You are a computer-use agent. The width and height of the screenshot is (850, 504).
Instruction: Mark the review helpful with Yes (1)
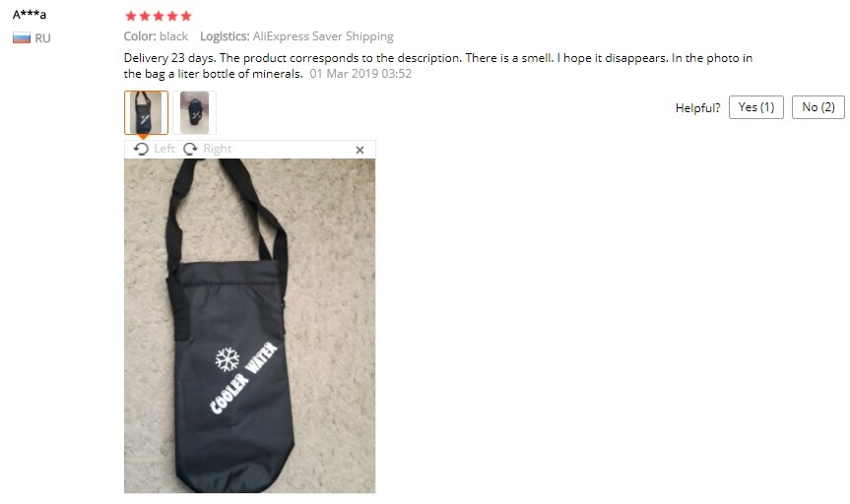point(756,107)
